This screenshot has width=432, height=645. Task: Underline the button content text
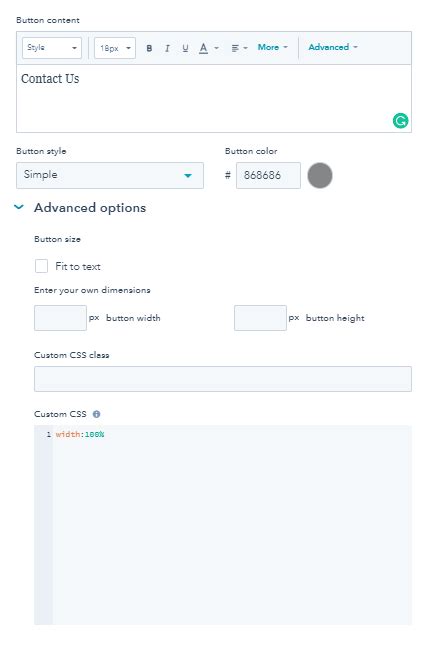click(x=185, y=48)
